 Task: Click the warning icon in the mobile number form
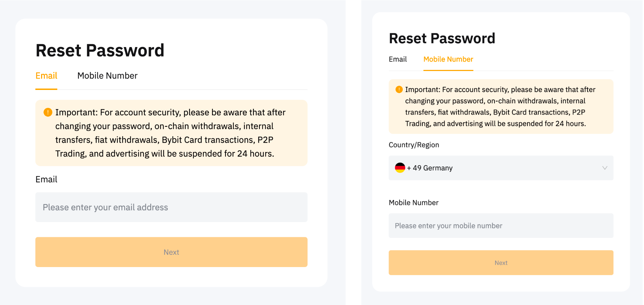click(399, 90)
